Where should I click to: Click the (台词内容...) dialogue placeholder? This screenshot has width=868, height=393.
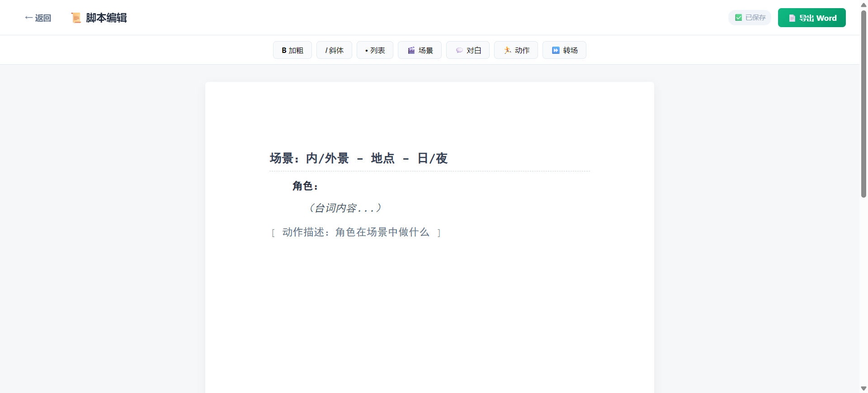(x=345, y=208)
